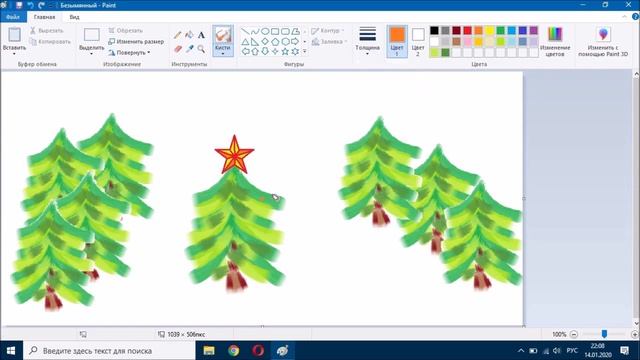Choose the diamond shape
This screenshot has width=640, height=360.
click(x=265, y=42)
